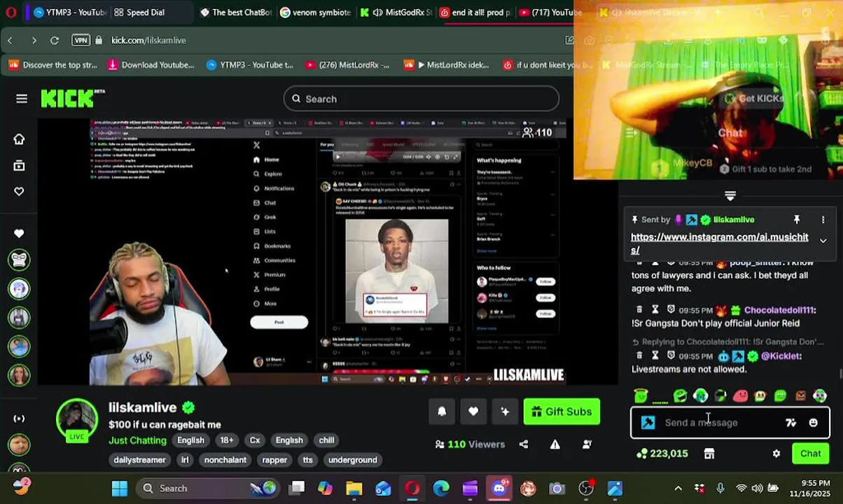This screenshot has width=843, height=504.
Task: Open the taskbar volume control
Action: (x=757, y=488)
